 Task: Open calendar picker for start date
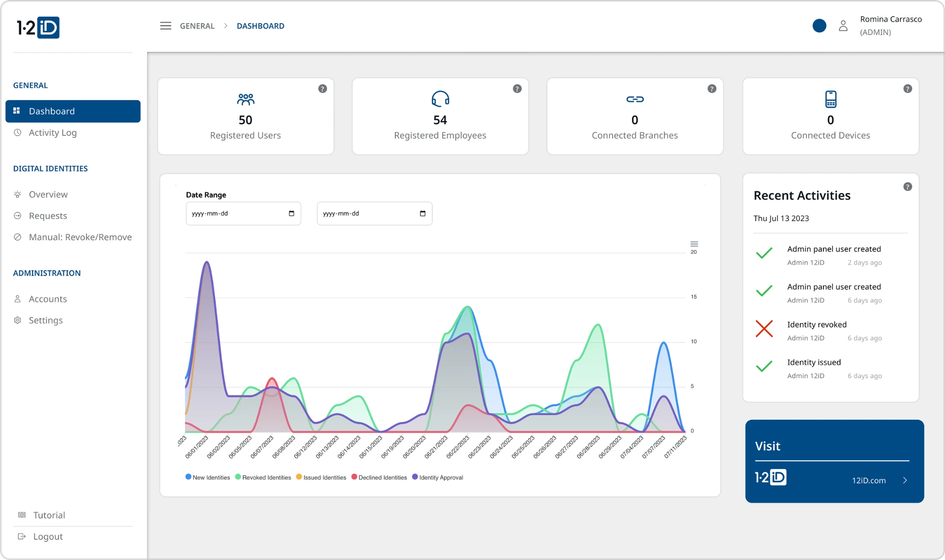[x=291, y=214]
